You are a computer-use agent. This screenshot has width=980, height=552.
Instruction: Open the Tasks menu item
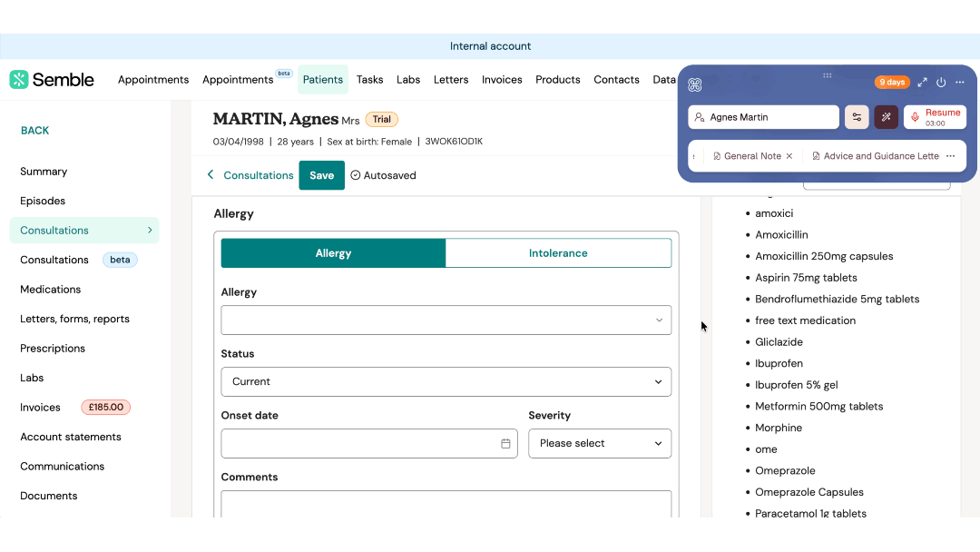tap(370, 79)
